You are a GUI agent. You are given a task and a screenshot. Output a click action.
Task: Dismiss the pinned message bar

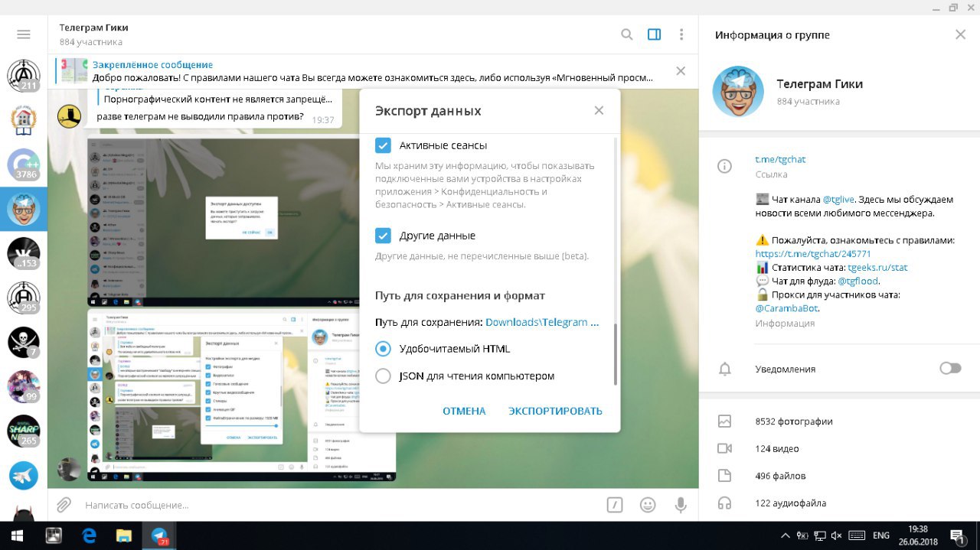[681, 71]
